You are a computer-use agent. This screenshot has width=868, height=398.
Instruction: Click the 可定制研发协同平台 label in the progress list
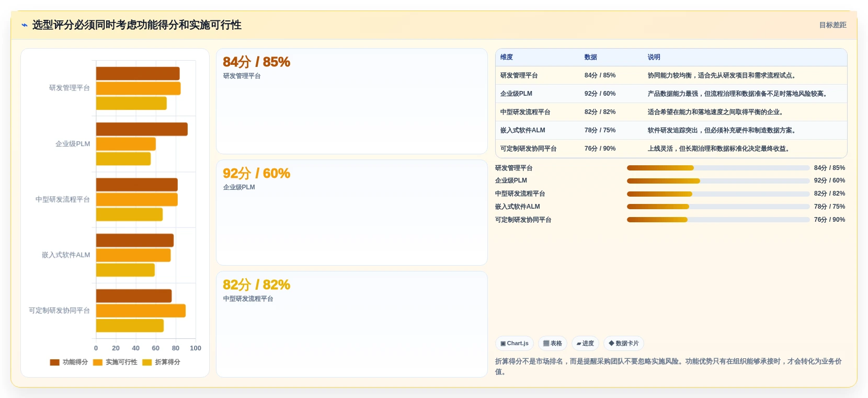click(523, 220)
